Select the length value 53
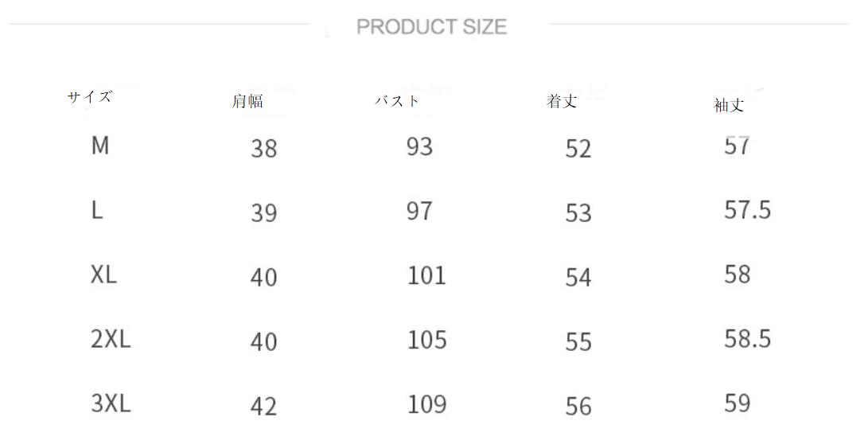The height and width of the screenshot is (444, 868). point(578,213)
